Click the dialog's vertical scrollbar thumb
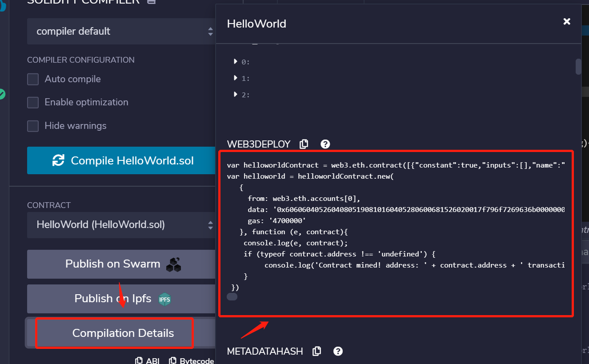 click(x=578, y=66)
